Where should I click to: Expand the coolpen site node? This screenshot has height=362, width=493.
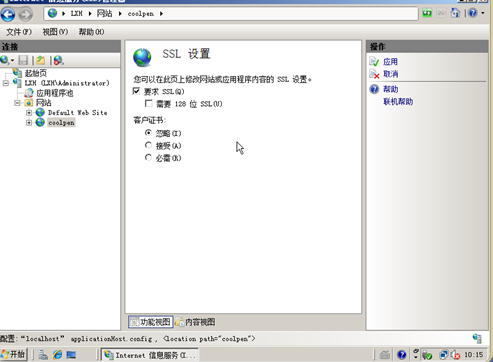pos(29,123)
